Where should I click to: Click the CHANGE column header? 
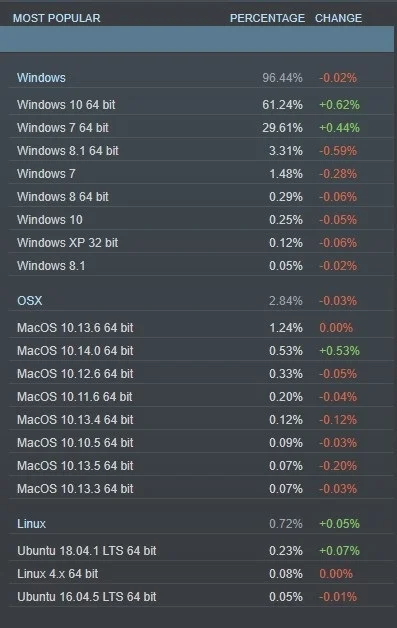tap(339, 18)
